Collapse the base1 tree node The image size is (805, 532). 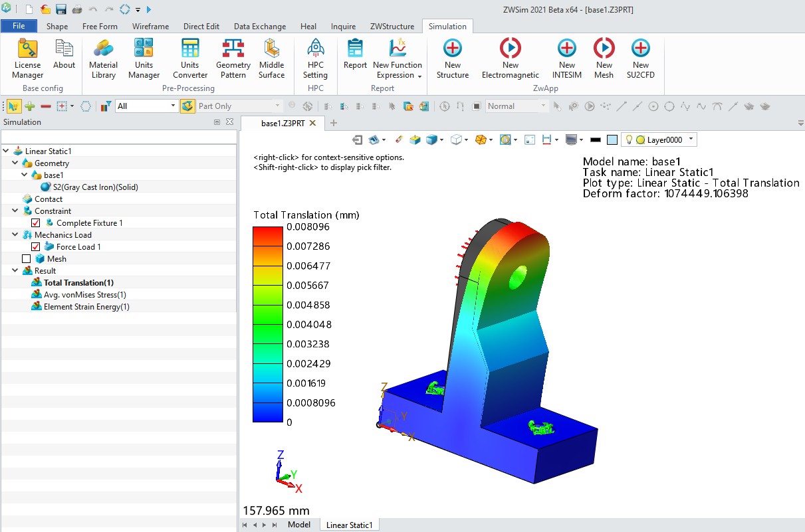[x=25, y=175]
